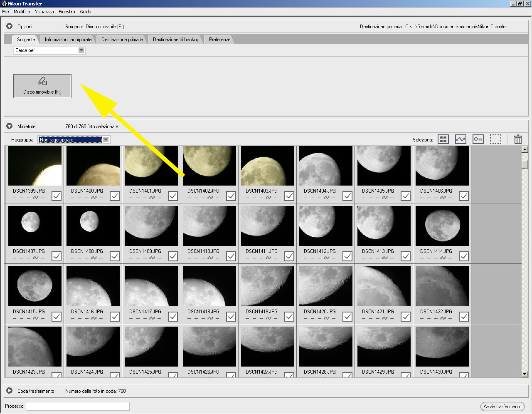Click the deselect all dashed-square icon
Screen dimensions: 532x414
tap(495, 139)
